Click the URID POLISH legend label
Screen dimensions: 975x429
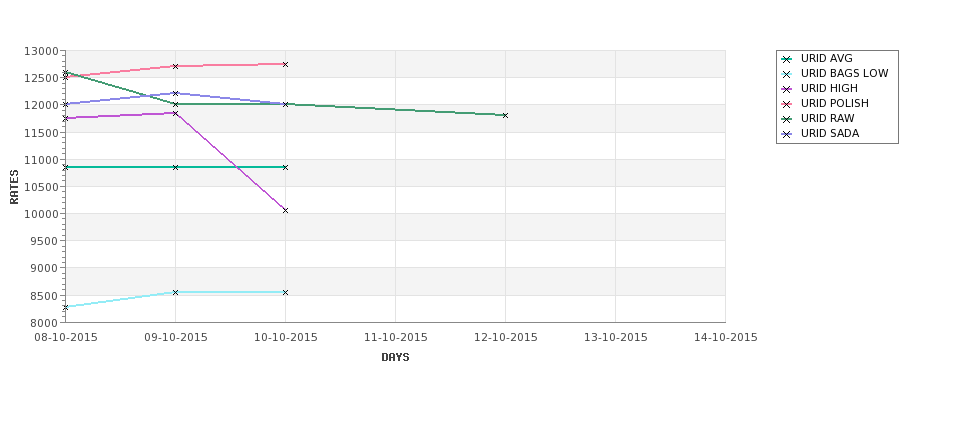tap(834, 103)
